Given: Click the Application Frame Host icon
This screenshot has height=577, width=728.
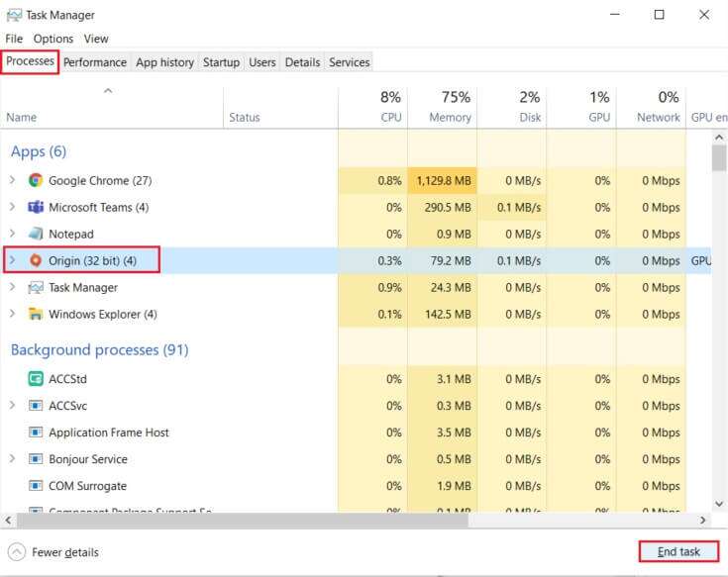Looking at the screenshot, I should [x=36, y=433].
